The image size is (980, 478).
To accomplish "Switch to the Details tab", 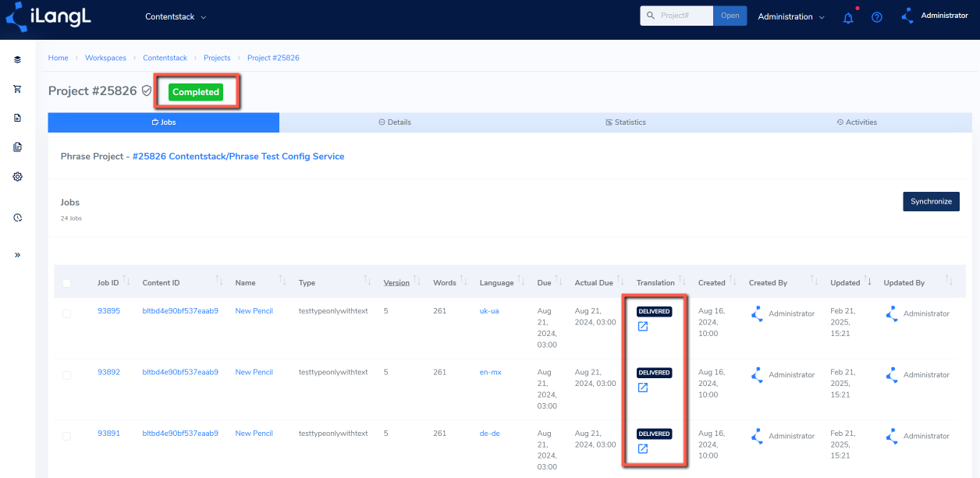I will (x=395, y=122).
